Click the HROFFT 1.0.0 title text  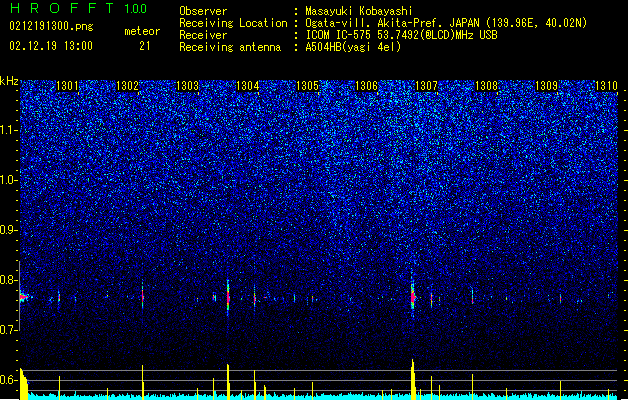[x=78, y=8]
